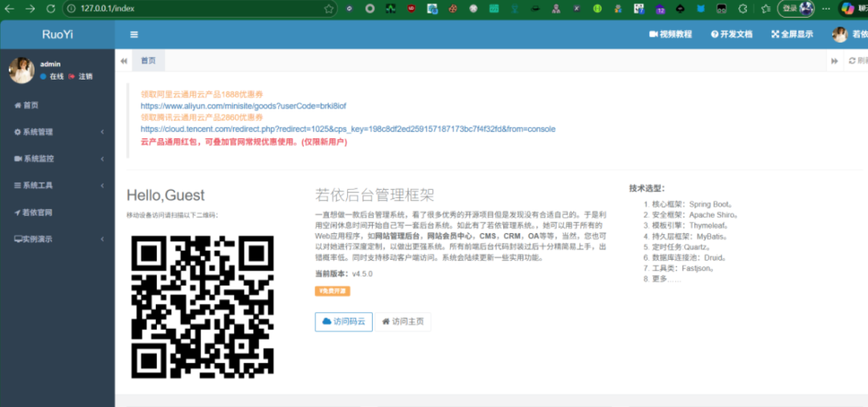Screen dimensions: 868x407
Task: Reload the page with the browser refresh icon
Action: pyautogui.click(x=51, y=9)
